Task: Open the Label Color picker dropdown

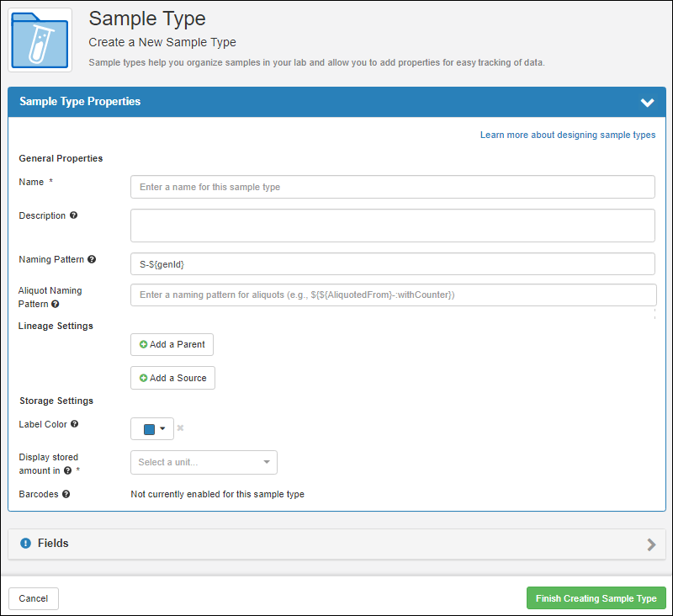Action: (x=152, y=429)
